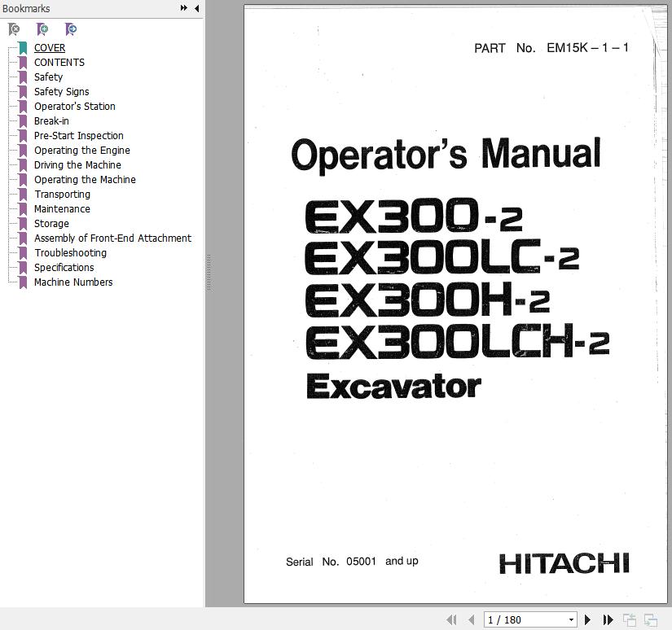The width and height of the screenshot is (672, 630).
Task: Open the Operator's Station bookmark
Action: click(75, 106)
